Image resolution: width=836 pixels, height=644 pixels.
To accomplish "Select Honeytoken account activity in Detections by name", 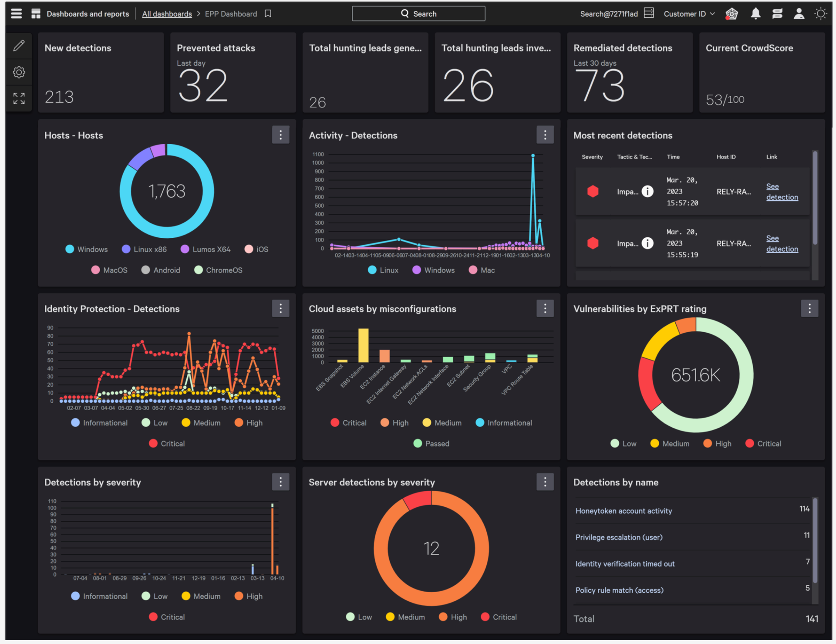I will pyautogui.click(x=624, y=511).
